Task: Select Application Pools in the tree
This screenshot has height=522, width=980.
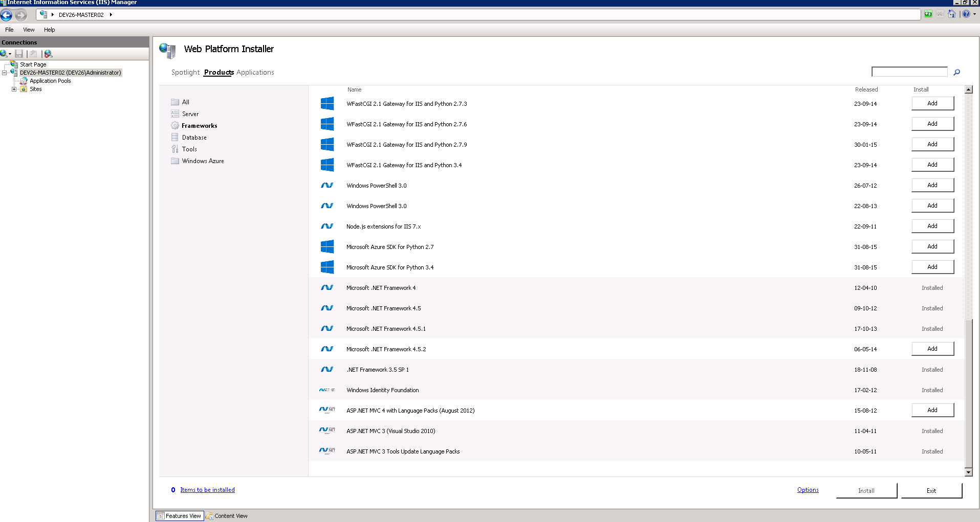Action: [50, 81]
